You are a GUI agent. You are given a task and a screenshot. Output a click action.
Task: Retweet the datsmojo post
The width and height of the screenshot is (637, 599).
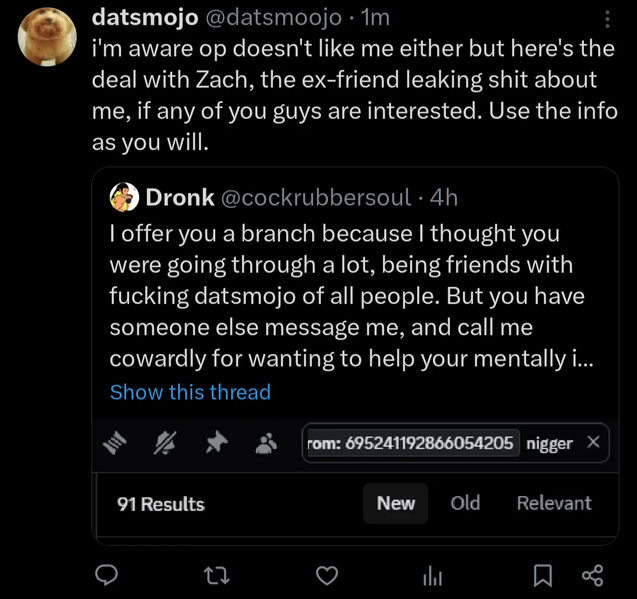pyautogui.click(x=217, y=575)
